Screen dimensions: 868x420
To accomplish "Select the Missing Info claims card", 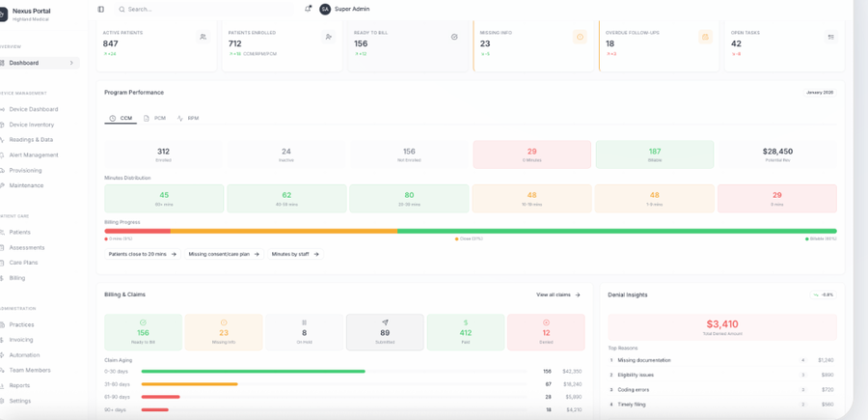I will click(224, 332).
